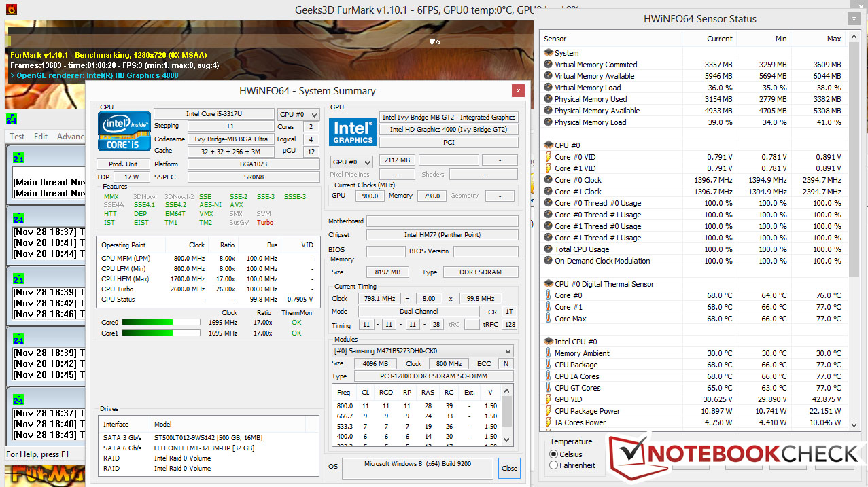The image size is (868, 487).
Task: Click the Prime95 icon above the Test menu
Action: point(12,120)
